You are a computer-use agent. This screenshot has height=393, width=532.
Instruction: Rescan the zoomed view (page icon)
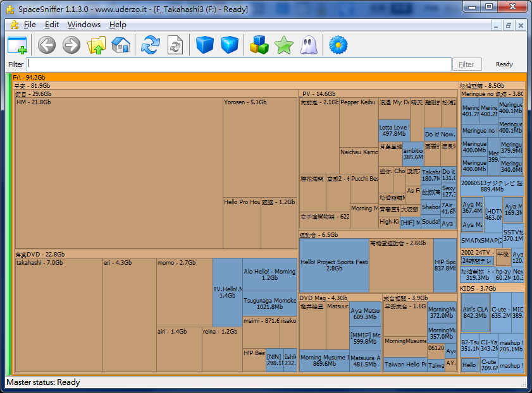pyautogui.click(x=175, y=45)
